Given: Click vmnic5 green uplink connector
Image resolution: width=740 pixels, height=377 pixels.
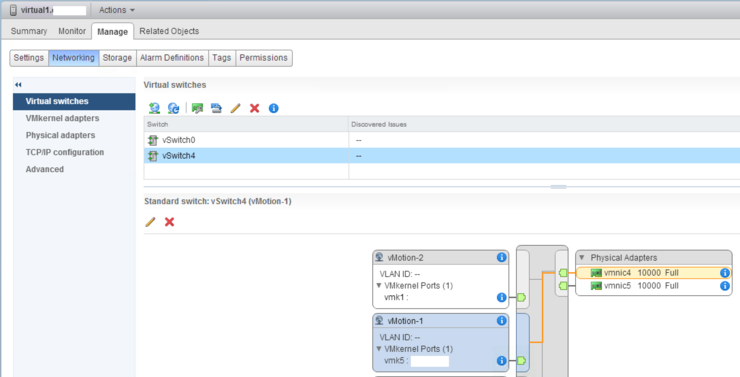Looking at the screenshot, I should click(563, 285).
